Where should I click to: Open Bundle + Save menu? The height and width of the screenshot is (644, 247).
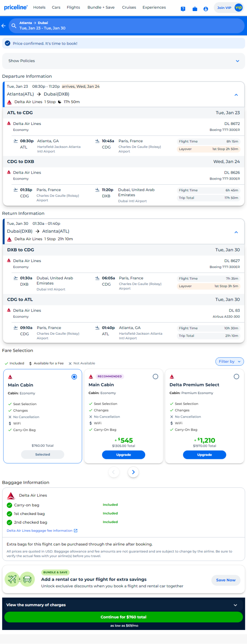tap(101, 7)
